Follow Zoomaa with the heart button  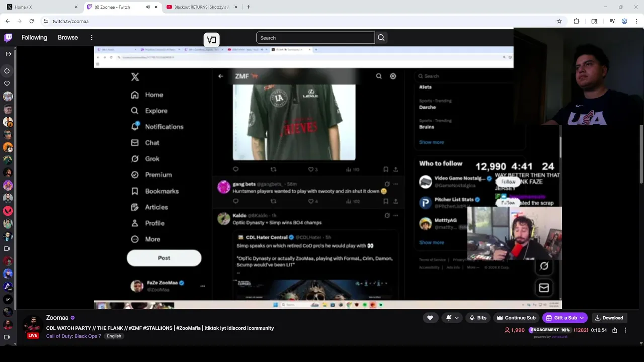pyautogui.click(x=430, y=318)
